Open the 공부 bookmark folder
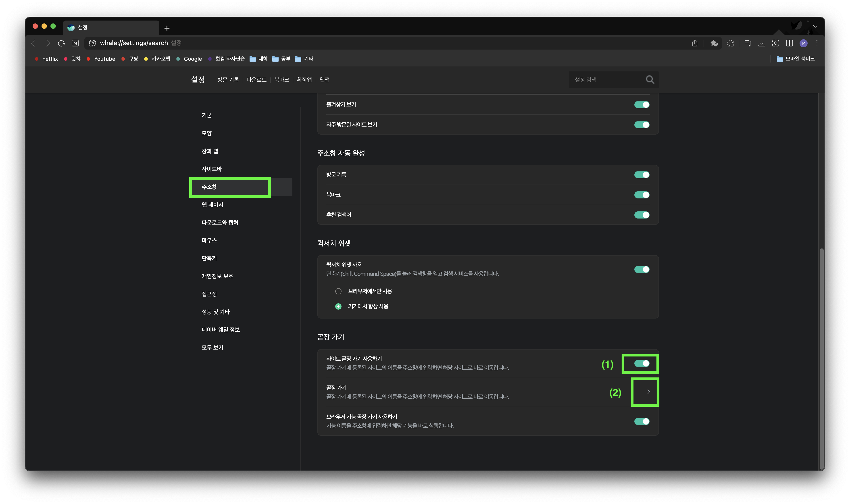 (281, 59)
